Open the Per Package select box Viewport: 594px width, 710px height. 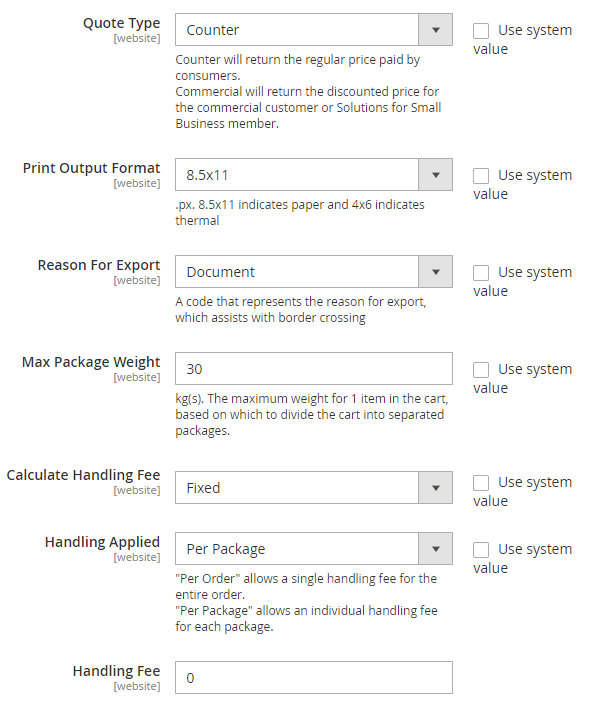click(x=314, y=549)
